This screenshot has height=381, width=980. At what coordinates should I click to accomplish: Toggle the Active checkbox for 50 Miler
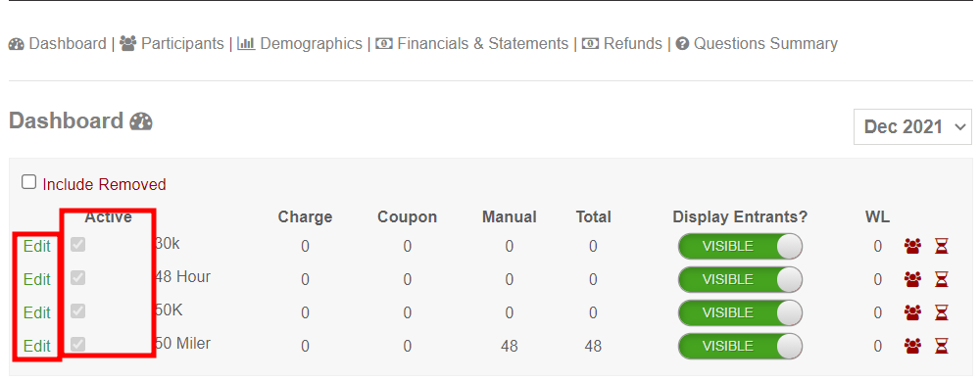pyautogui.click(x=77, y=344)
